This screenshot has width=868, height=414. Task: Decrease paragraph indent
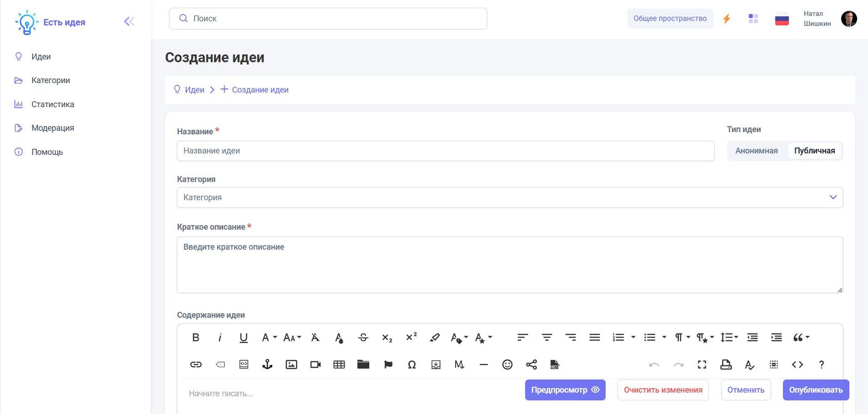753,338
